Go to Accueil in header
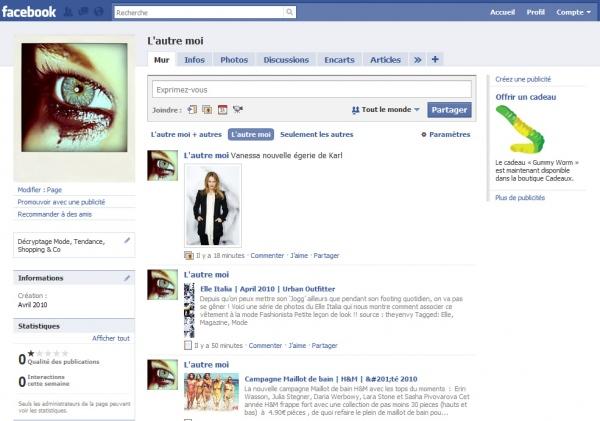This screenshot has width=600, height=421. tap(502, 12)
